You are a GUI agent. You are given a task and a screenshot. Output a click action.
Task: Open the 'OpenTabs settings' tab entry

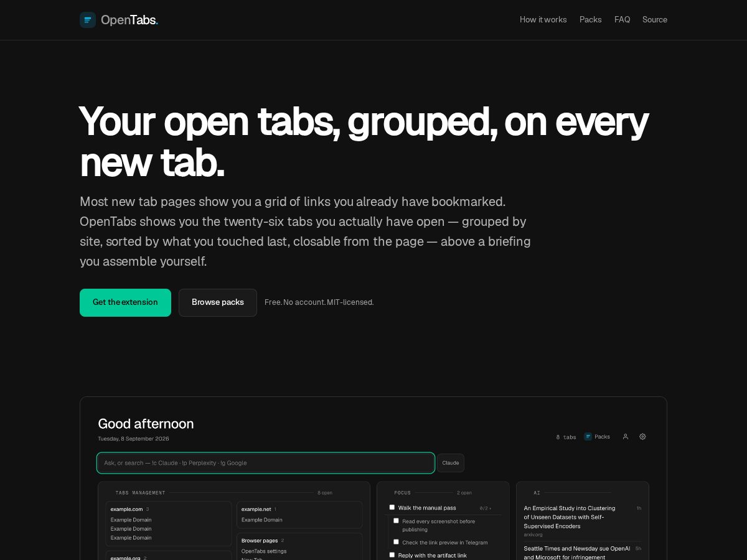point(264,551)
